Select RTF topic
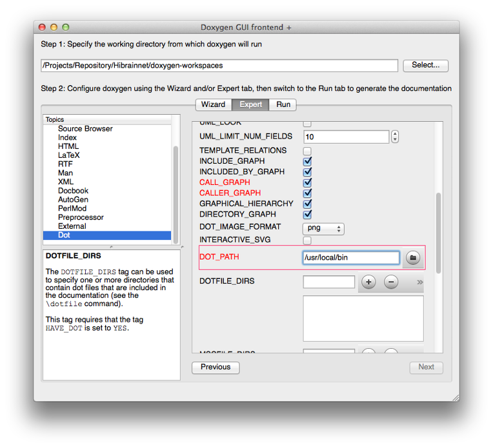Screen dimensions: 493x448 [65, 164]
